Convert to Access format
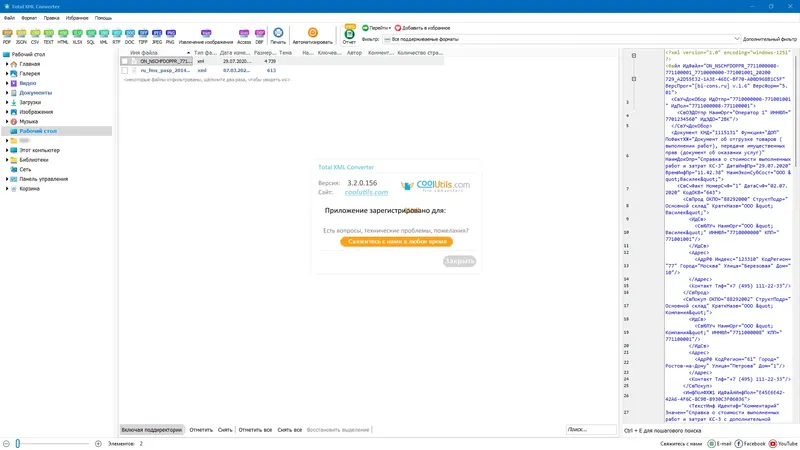Screen dimensions: 800x450 pos(244,36)
